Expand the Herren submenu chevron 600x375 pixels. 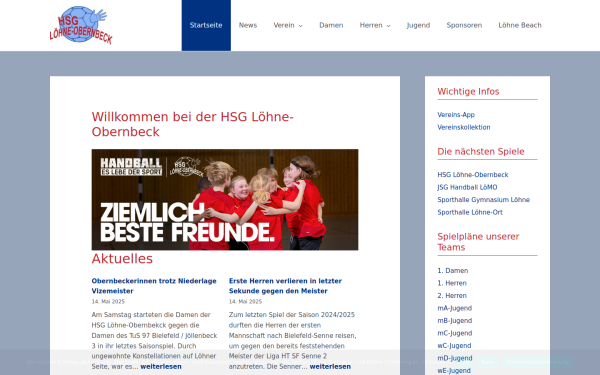pos(388,26)
